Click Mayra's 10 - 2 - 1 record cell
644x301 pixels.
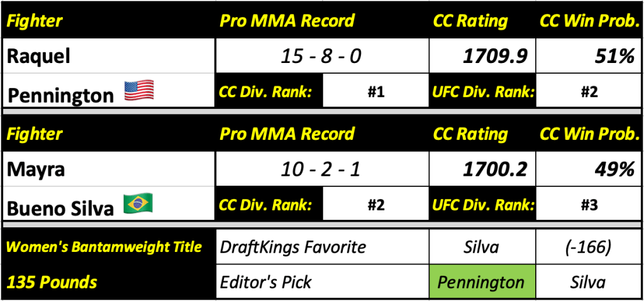pos(321,169)
